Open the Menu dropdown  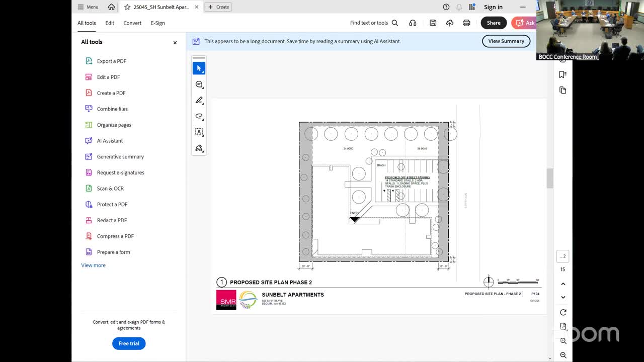(88, 7)
